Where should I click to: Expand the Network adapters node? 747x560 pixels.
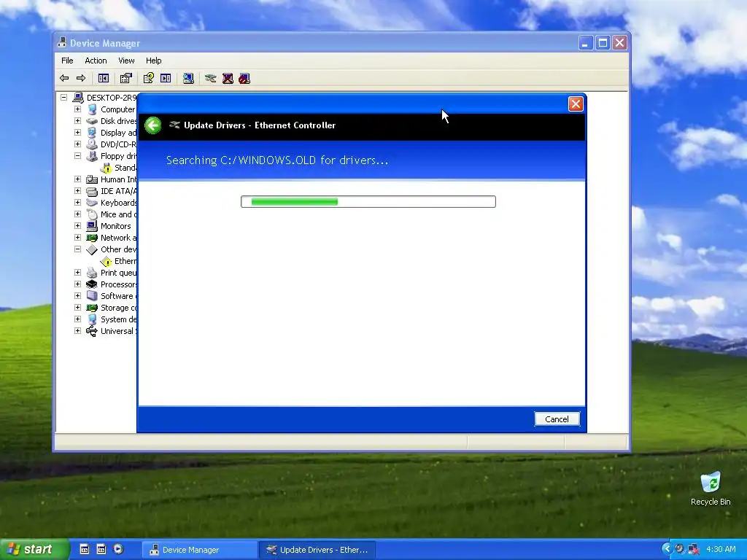(77, 237)
